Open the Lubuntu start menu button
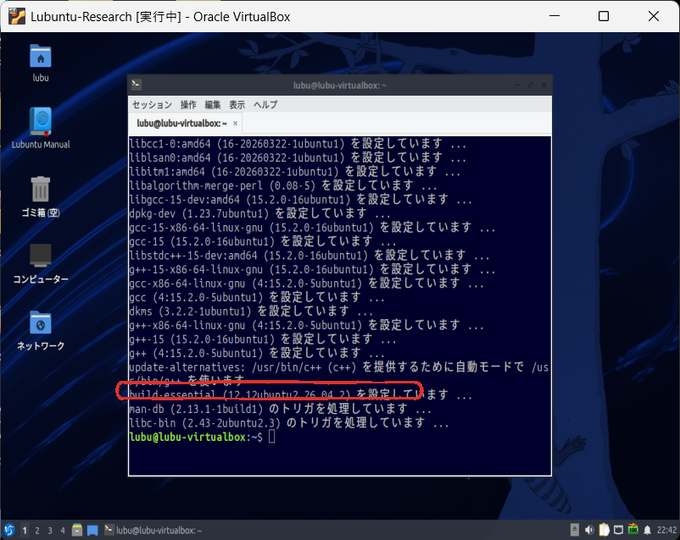680x540 pixels. pos(9,530)
